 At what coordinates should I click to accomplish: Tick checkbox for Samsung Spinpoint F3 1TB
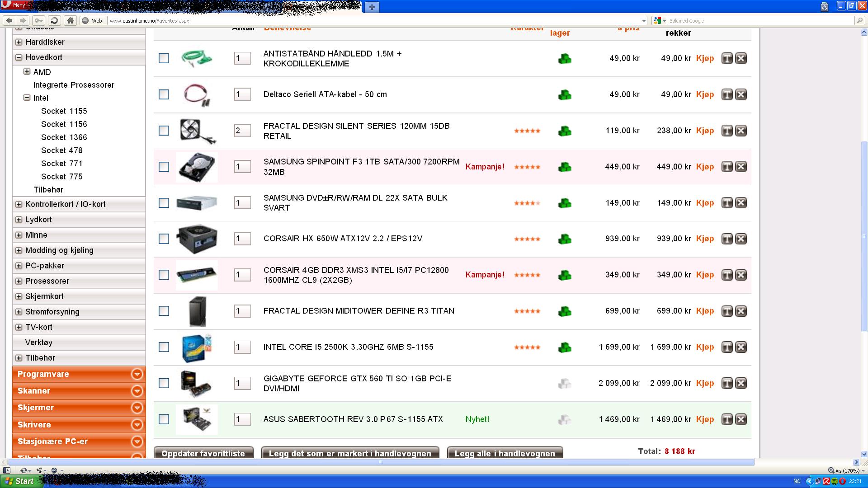pyautogui.click(x=164, y=167)
